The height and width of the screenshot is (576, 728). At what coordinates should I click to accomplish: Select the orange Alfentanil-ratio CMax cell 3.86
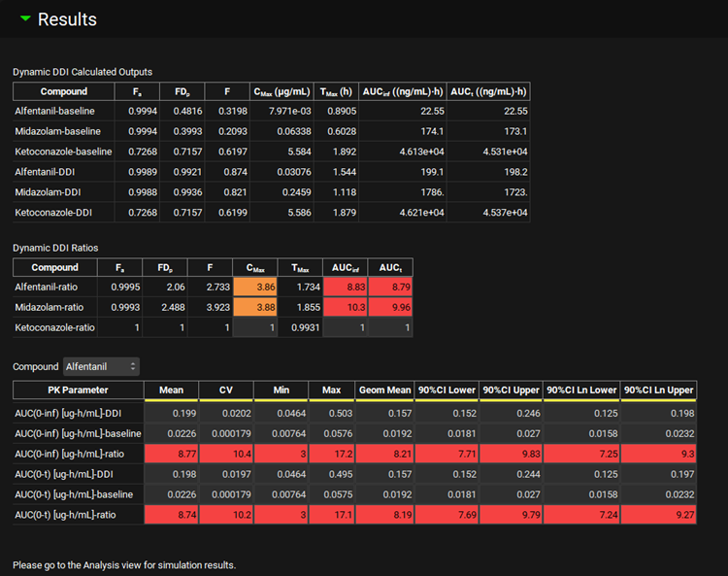[x=255, y=288]
